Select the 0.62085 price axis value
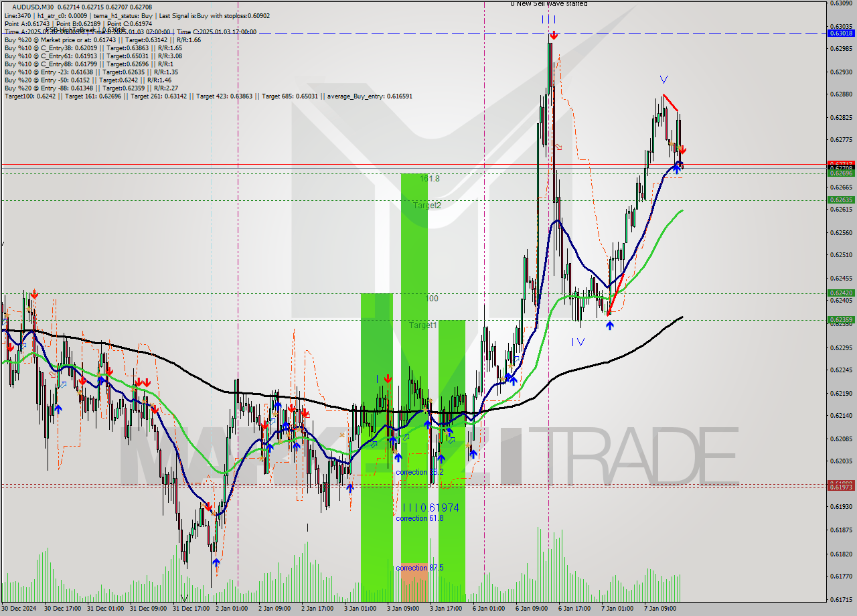 (841, 439)
